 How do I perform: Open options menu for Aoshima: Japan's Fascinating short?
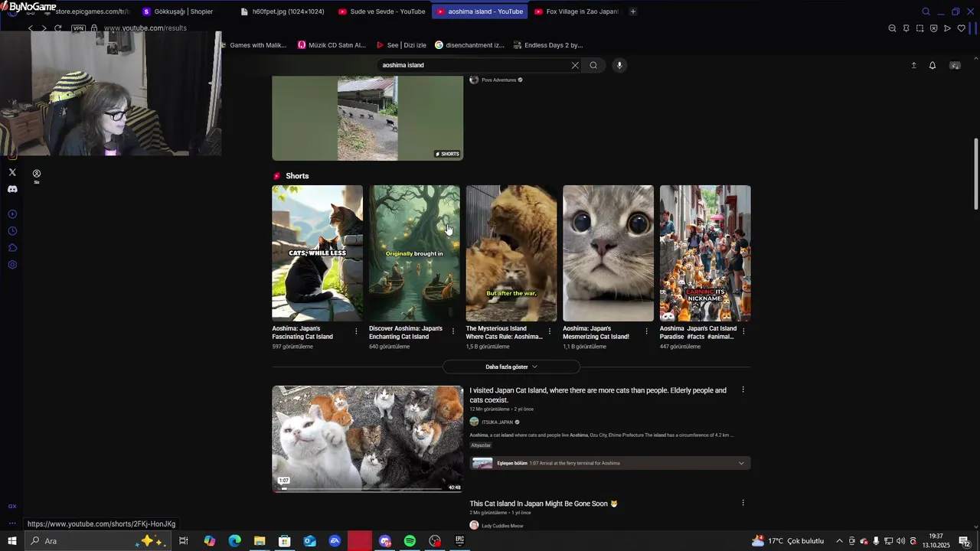click(356, 331)
